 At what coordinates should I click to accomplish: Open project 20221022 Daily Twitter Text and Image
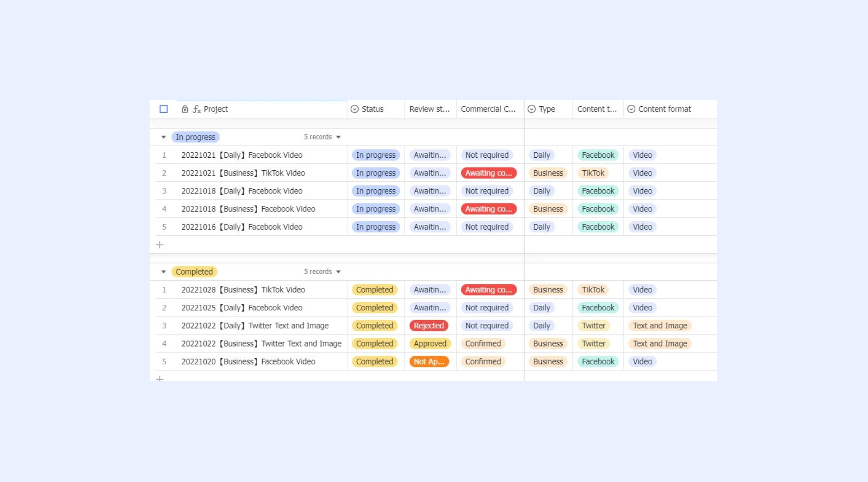pyautogui.click(x=255, y=326)
